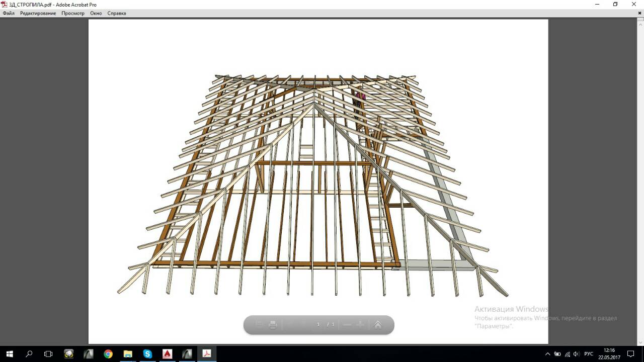The height and width of the screenshot is (362, 644).
Task: Open the Wi-Fi network tray icon
Action: pyautogui.click(x=567, y=354)
